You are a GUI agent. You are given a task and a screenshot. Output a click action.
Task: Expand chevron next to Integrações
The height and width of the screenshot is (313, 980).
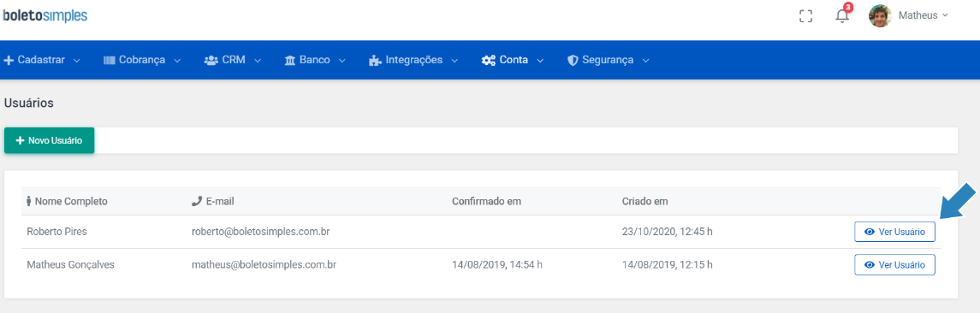(x=454, y=61)
